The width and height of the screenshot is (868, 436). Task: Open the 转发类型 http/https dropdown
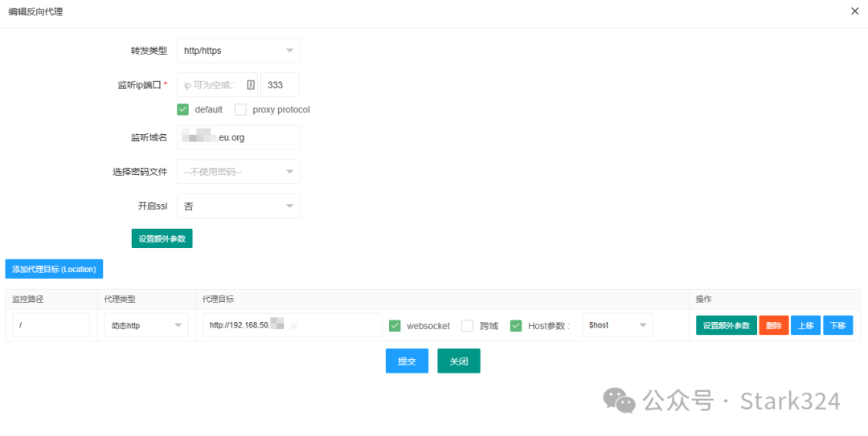(x=239, y=51)
